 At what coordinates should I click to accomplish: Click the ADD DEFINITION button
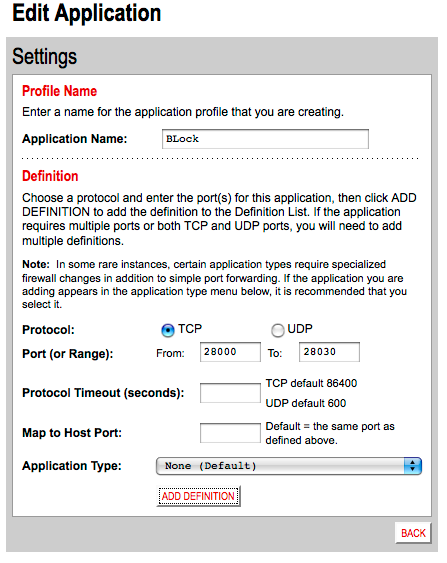pos(198,496)
